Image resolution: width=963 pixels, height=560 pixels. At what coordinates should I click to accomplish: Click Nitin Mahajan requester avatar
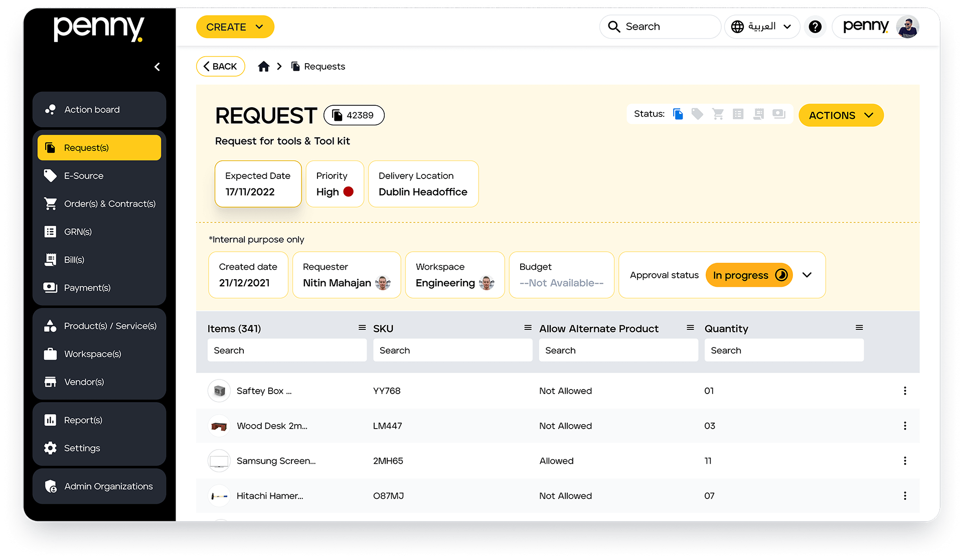point(383,283)
